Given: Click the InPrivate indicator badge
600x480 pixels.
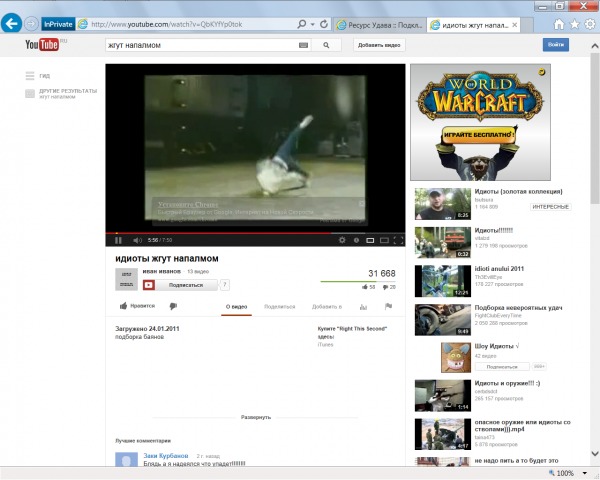Looking at the screenshot, I should (58, 24).
